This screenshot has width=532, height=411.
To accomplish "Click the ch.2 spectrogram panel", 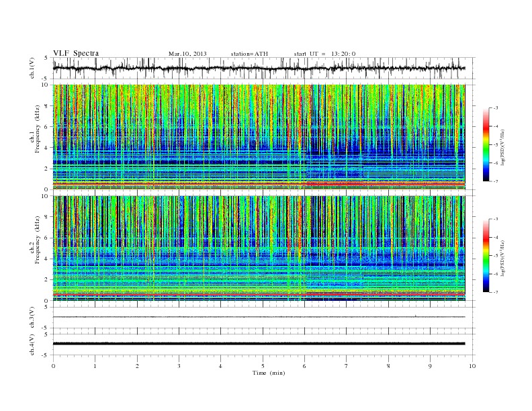I will 259,248.
